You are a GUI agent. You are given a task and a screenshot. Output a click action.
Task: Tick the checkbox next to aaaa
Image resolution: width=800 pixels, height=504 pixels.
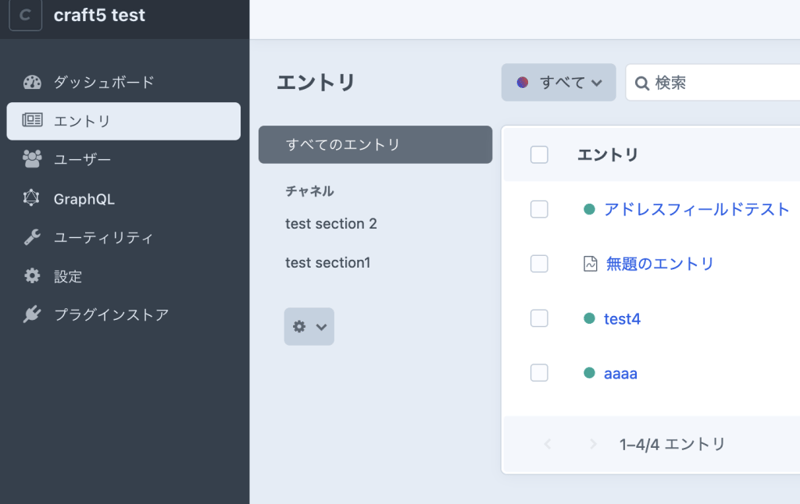point(539,373)
